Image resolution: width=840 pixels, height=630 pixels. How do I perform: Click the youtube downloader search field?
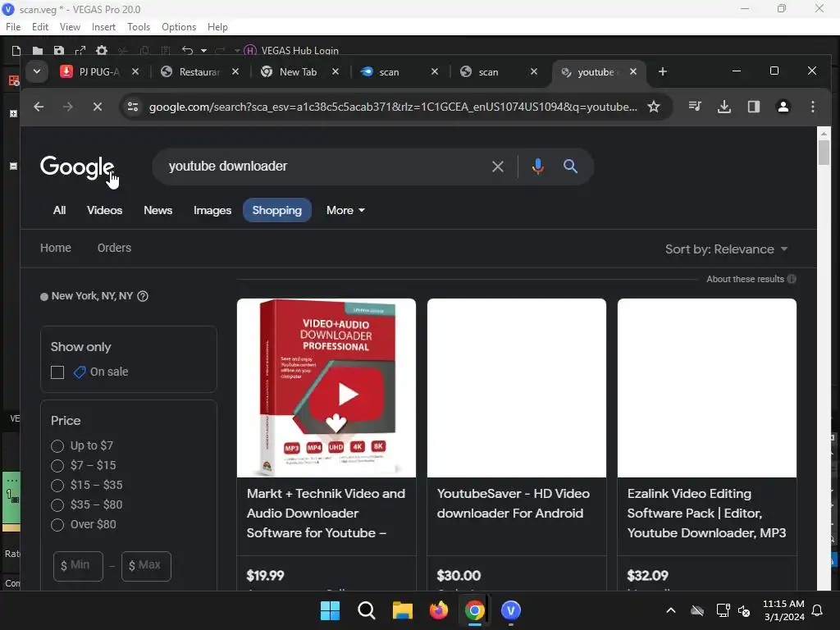click(322, 167)
